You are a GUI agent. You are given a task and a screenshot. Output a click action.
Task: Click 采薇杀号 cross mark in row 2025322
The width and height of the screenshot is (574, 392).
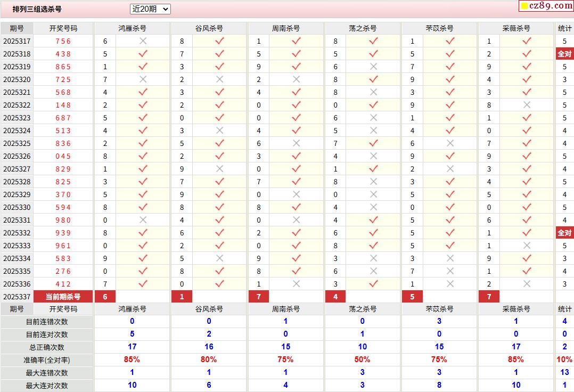click(527, 105)
